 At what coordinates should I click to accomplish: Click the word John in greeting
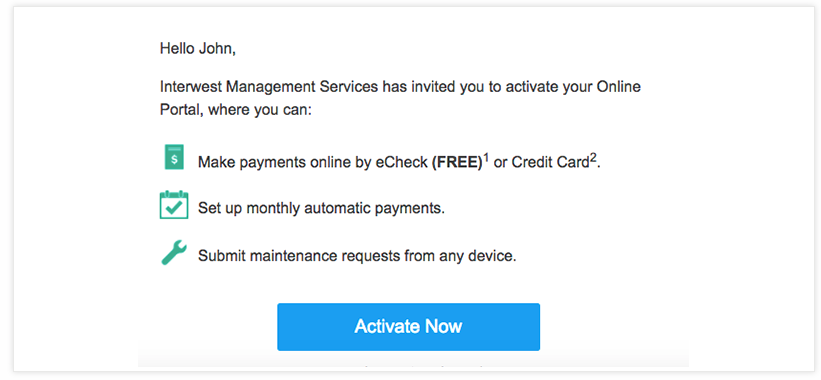pyautogui.click(x=217, y=49)
